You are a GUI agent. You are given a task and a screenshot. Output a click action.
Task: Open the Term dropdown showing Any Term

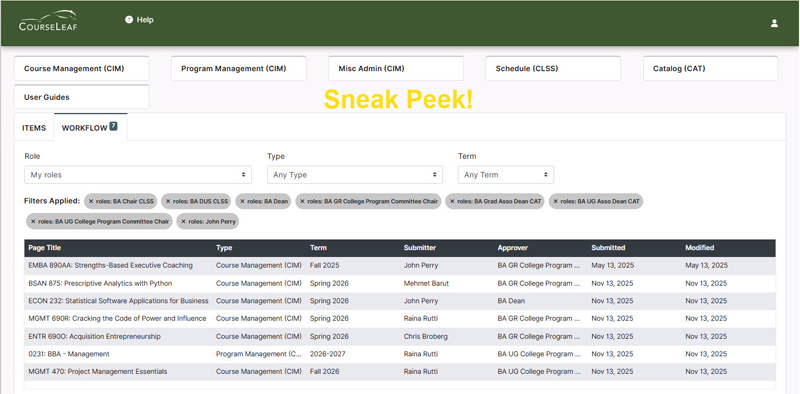506,175
